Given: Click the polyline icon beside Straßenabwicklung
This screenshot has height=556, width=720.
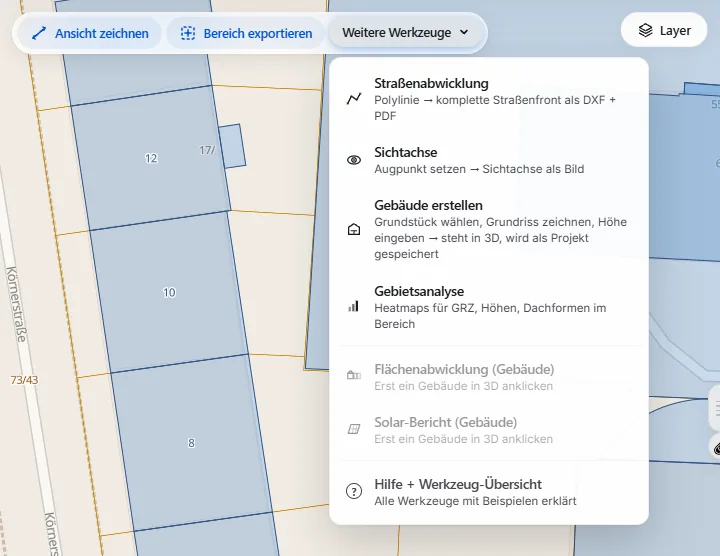Looking at the screenshot, I should (x=354, y=98).
